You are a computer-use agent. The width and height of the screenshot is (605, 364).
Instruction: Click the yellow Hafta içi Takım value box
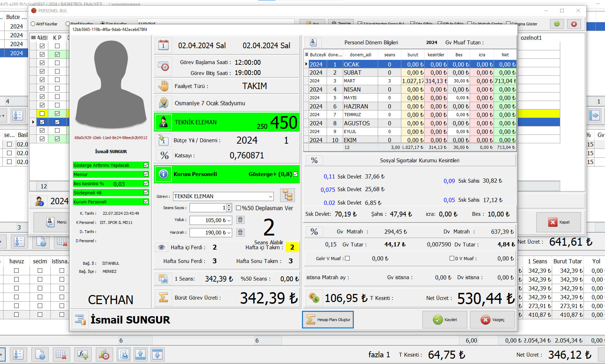click(x=292, y=247)
